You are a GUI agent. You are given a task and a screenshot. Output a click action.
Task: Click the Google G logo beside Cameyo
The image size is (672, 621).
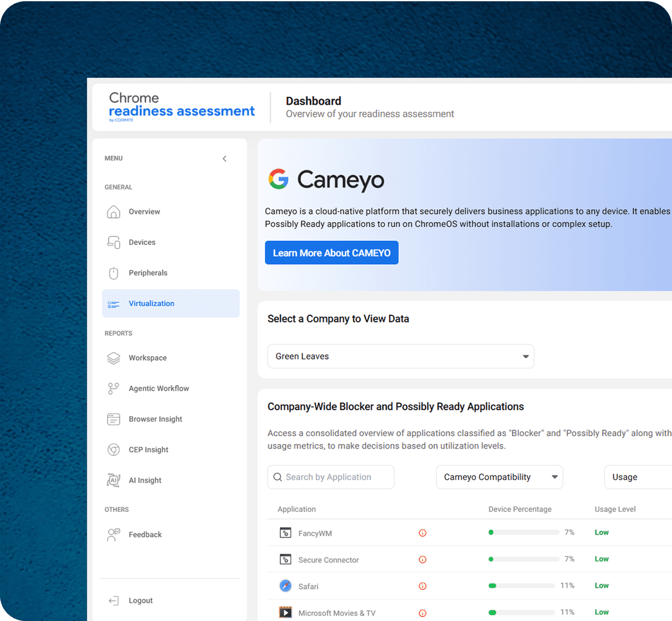278,179
